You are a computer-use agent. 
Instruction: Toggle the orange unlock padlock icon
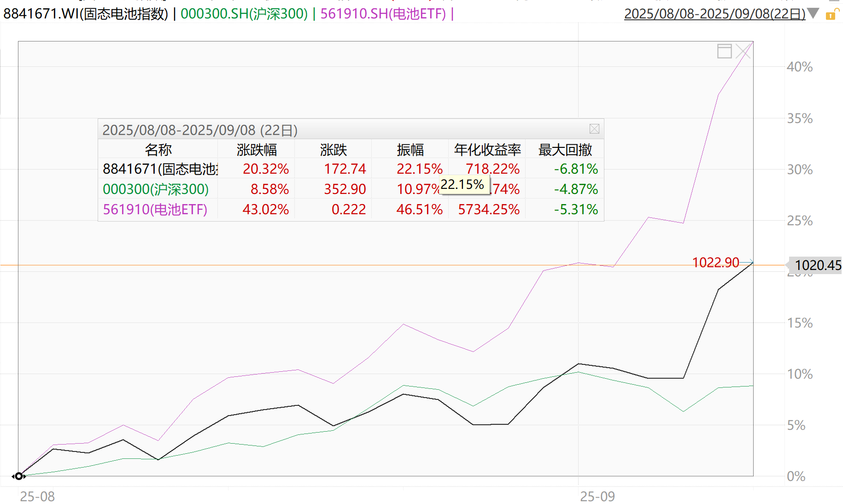point(831,15)
